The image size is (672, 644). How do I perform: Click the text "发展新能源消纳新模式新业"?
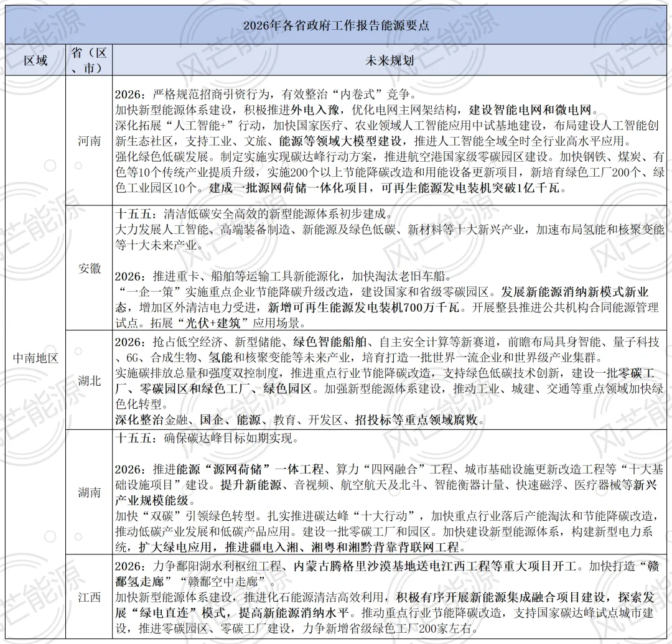(575, 292)
